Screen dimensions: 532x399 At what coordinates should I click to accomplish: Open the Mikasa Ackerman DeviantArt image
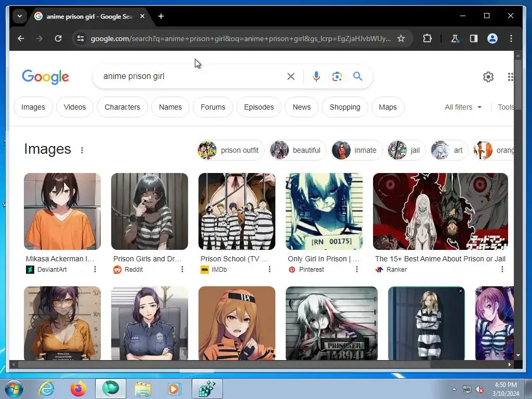tap(62, 211)
